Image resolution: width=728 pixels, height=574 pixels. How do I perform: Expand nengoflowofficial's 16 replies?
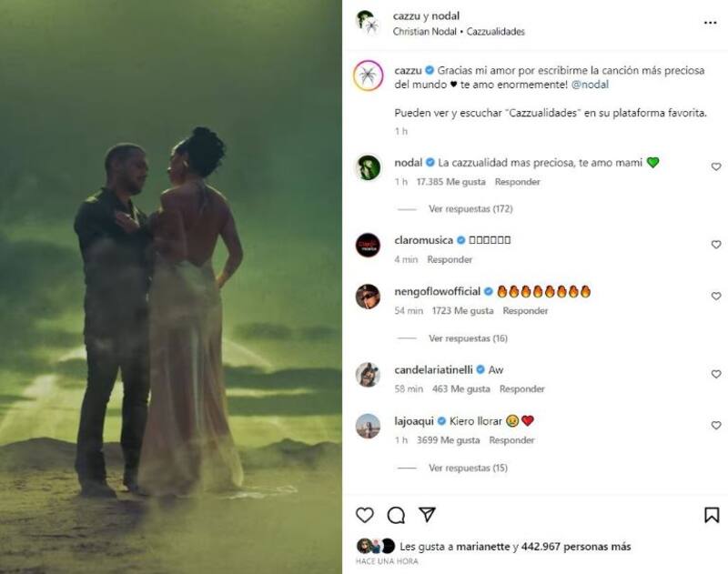click(x=468, y=338)
